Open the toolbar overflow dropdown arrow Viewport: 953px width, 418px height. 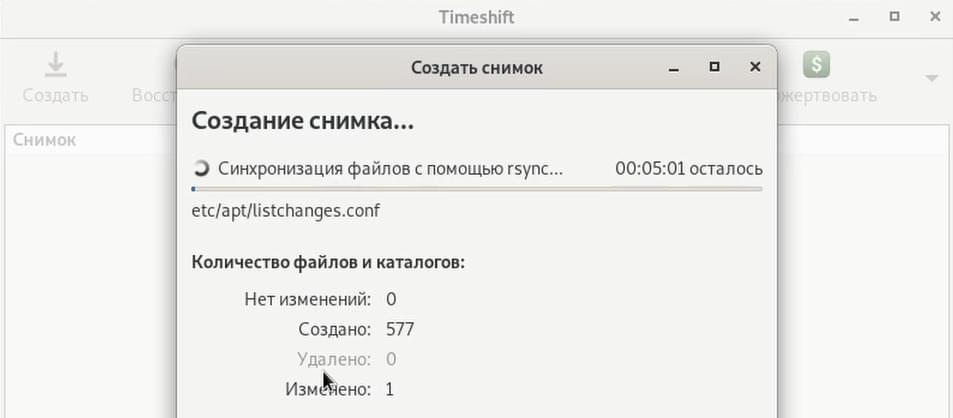coord(931,78)
